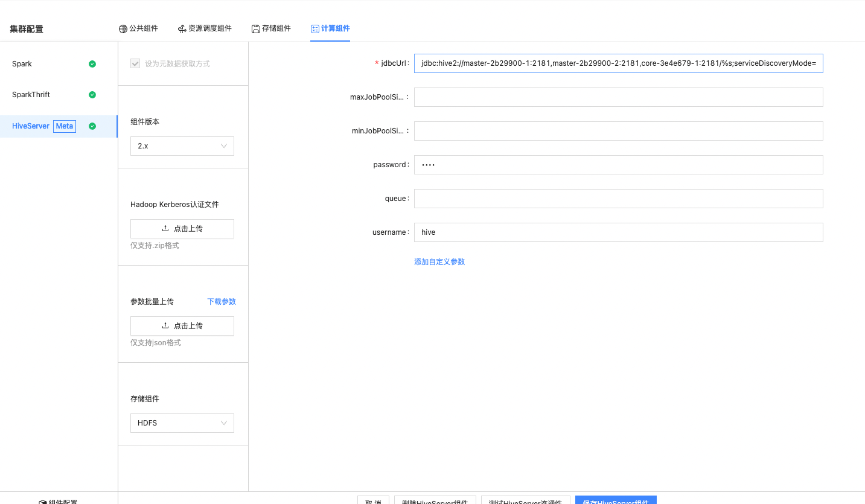Click the 仅支持.zip格式 hint text
Screen dimensions: 865x504
(155, 246)
